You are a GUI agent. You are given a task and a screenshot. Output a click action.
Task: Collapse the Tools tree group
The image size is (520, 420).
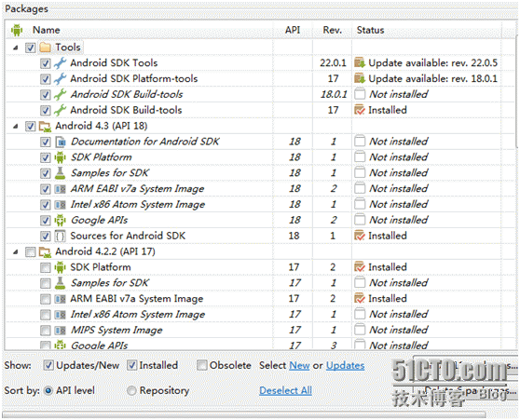point(15,47)
